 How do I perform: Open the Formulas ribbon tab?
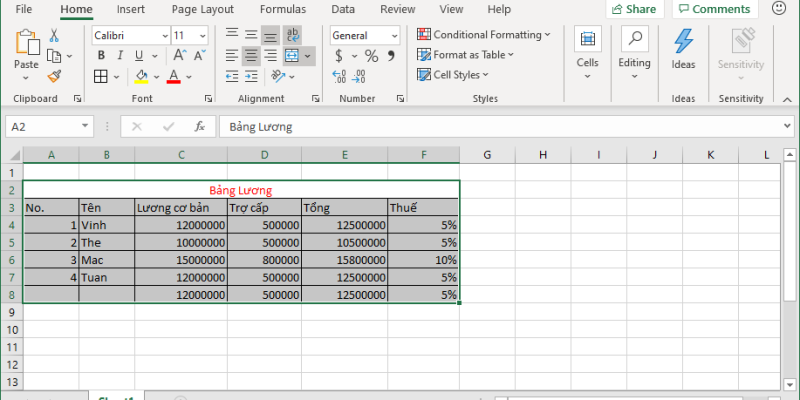pyautogui.click(x=283, y=9)
